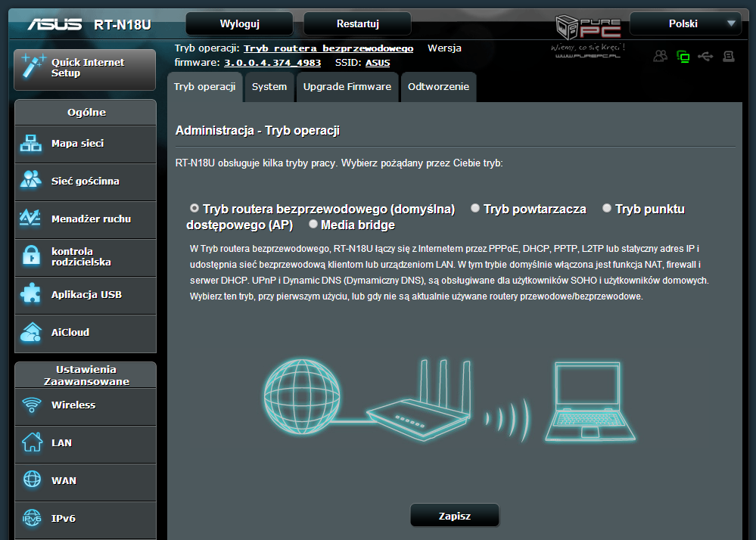Click the AiCloud cloud icon

pos(31,332)
